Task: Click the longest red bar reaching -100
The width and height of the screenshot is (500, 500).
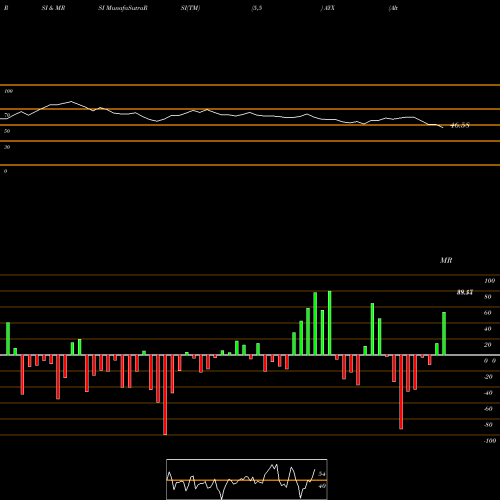Action: [165, 395]
